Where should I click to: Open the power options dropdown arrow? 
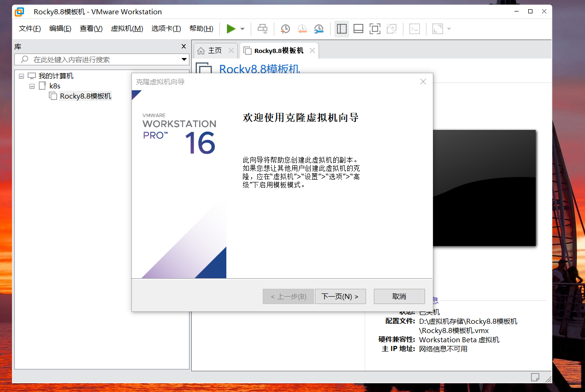(242, 29)
